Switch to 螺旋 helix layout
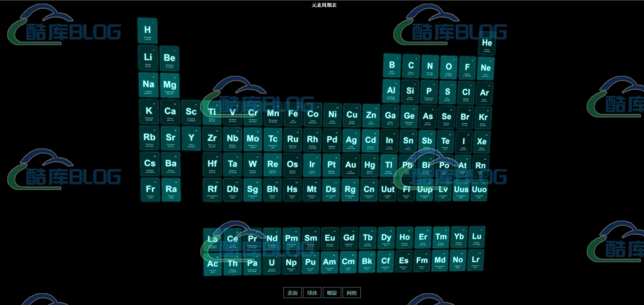 [332, 293]
